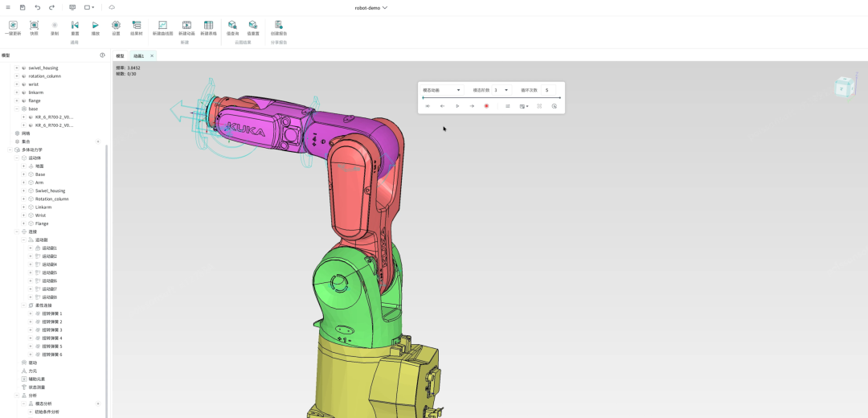
Task: Switch to the 模型 tab
Action: (x=121, y=55)
